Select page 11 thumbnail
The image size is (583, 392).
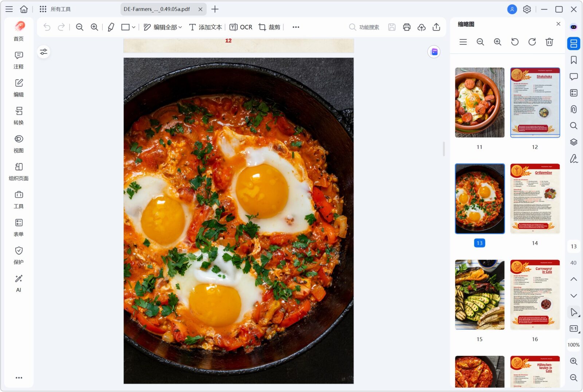(480, 102)
